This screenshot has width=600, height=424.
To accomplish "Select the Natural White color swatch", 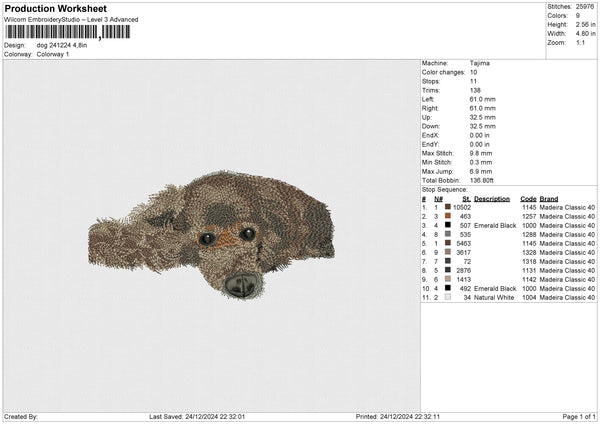I will pyautogui.click(x=448, y=297).
